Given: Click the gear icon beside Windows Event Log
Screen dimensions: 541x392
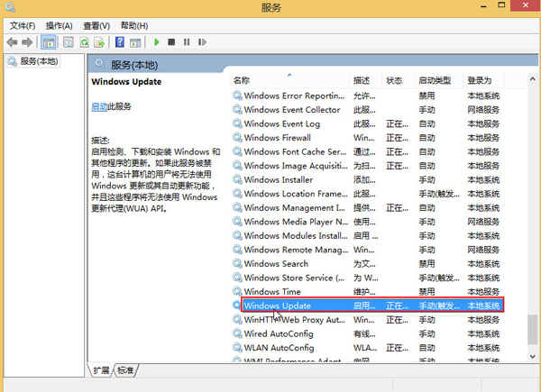Looking at the screenshot, I should [x=237, y=123].
